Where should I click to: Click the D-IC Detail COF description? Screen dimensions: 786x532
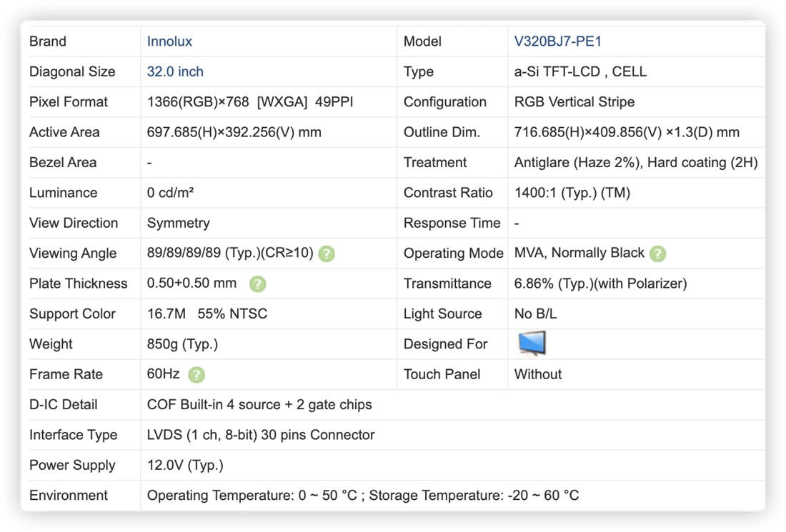tap(259, 405)
